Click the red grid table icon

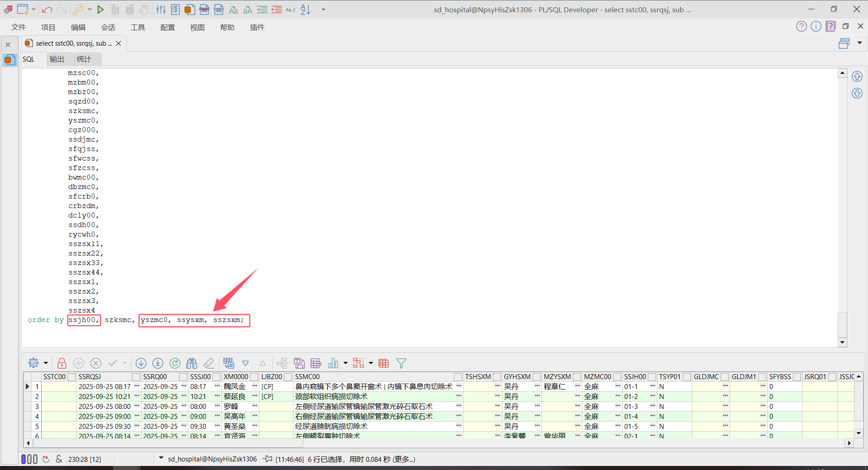click(384, 363)
